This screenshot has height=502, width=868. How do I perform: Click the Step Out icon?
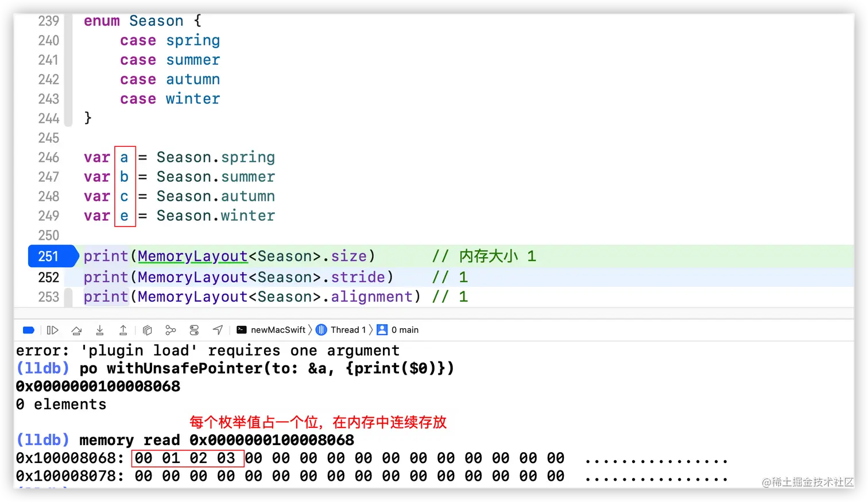(123, 330)
